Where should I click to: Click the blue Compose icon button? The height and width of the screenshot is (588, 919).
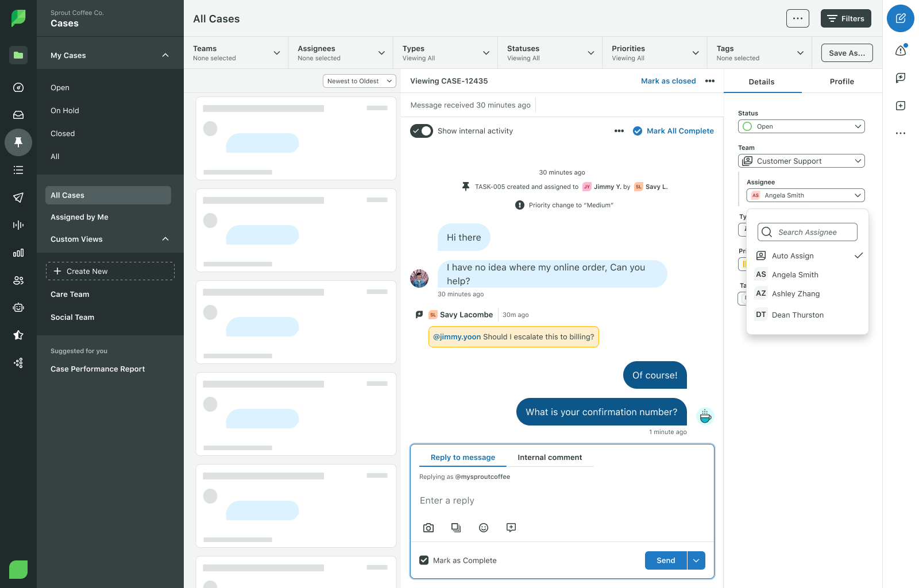click(900, 18)
